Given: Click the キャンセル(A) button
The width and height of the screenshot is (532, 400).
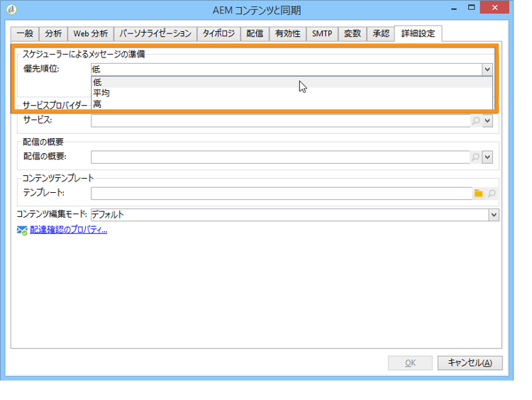Looking at the screenshot, I should pyautogui.click(x=470, y=363).
